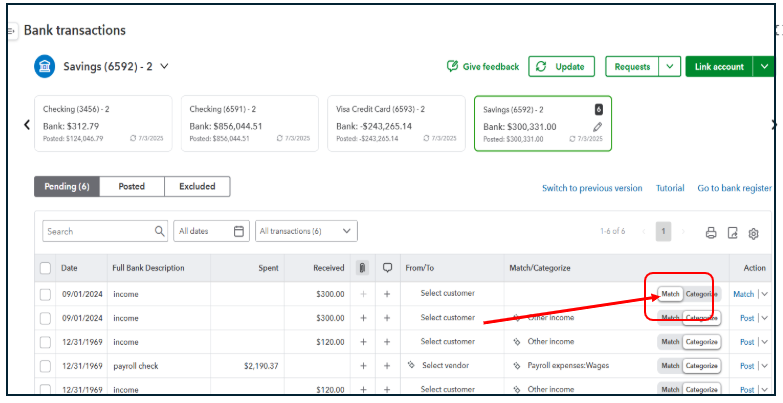Screen dimensions: 783x403
Task: Click the blue bank account icon
Action: 44,66
